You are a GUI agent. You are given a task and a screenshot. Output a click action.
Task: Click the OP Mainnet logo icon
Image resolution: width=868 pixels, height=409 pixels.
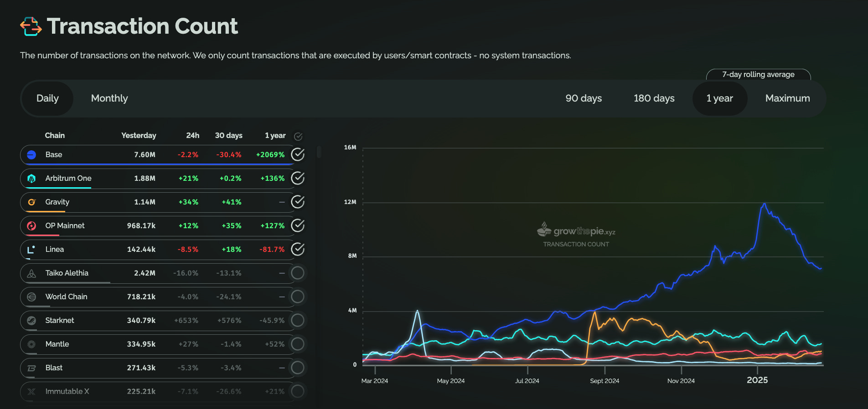tap(31, 226)
